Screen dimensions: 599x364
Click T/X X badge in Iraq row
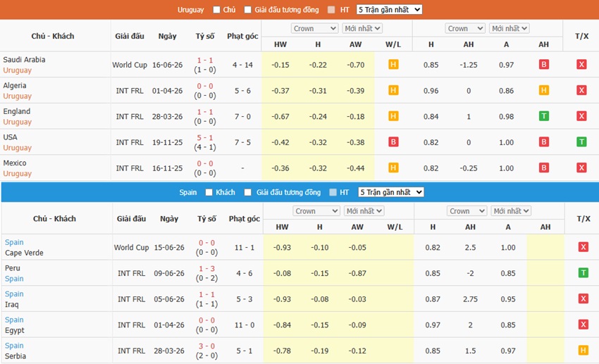pyautogui.click(x=583, y=299)
